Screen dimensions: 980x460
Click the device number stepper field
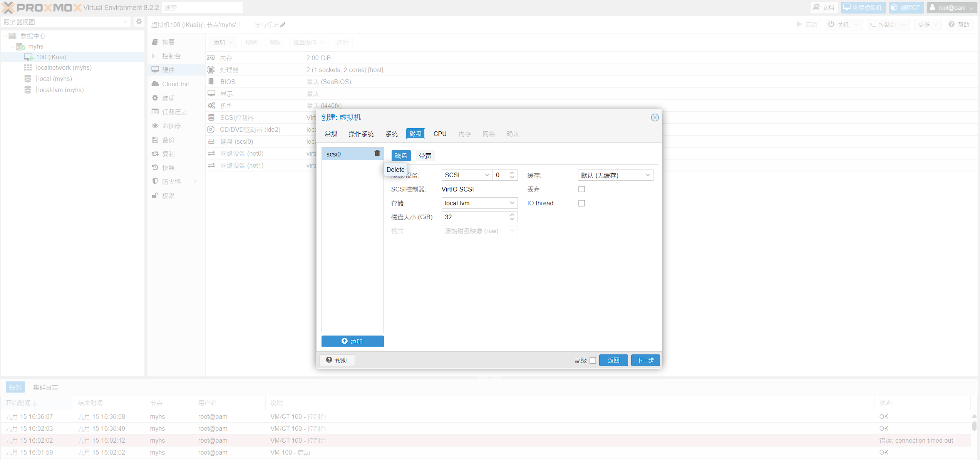coord(505,175)
